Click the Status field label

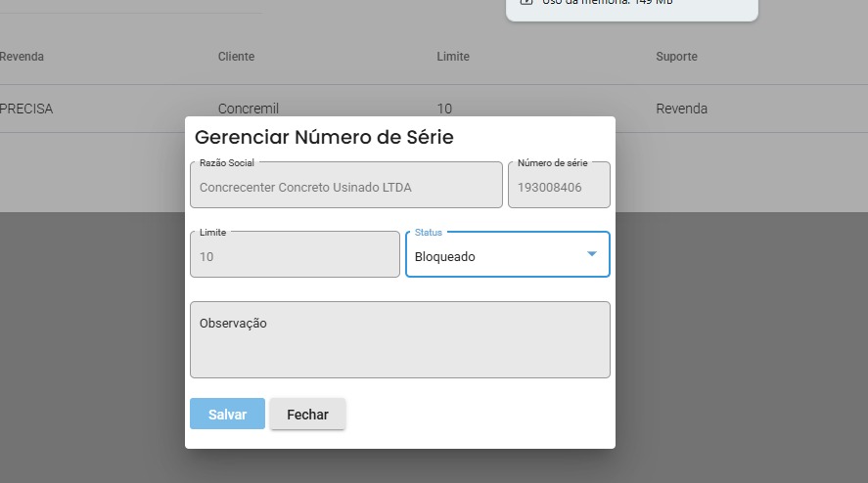click(x=429, y=233)
